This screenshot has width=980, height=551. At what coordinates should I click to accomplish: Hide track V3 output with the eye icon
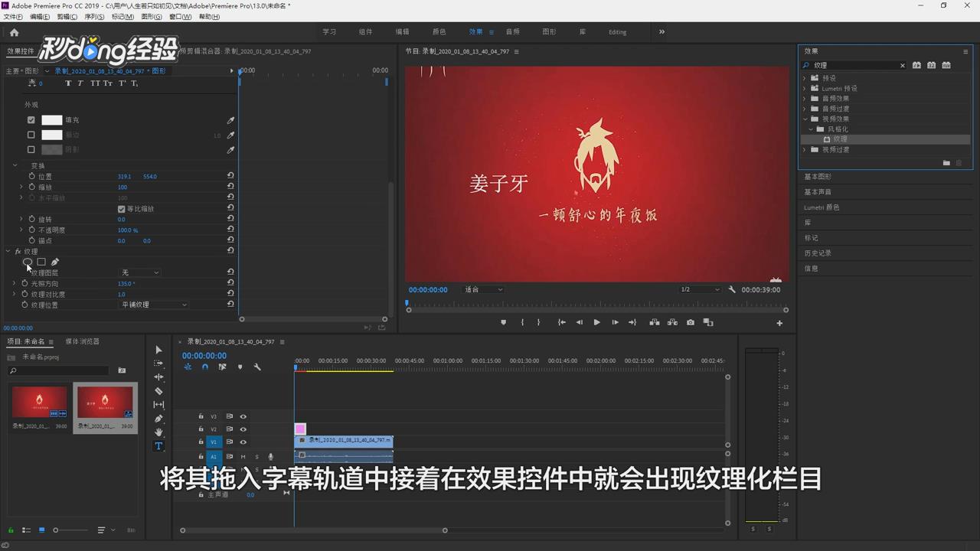pos(243,416)
